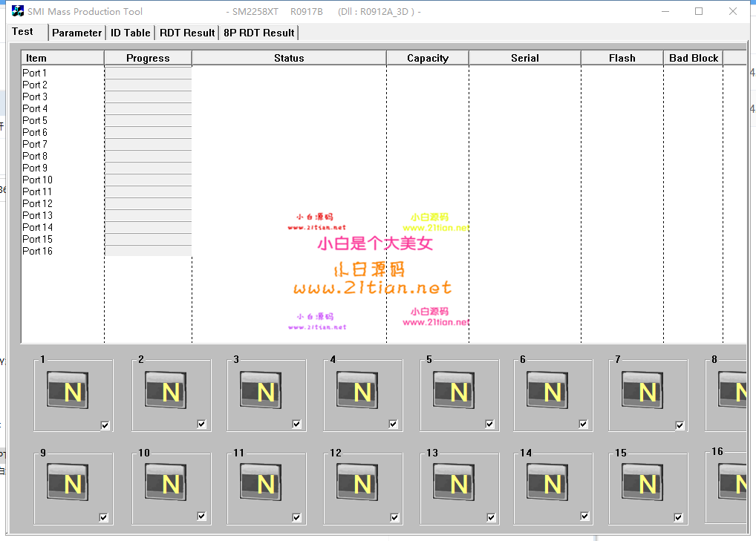Disable the port 13 checkbox

[x=492, y=518]
